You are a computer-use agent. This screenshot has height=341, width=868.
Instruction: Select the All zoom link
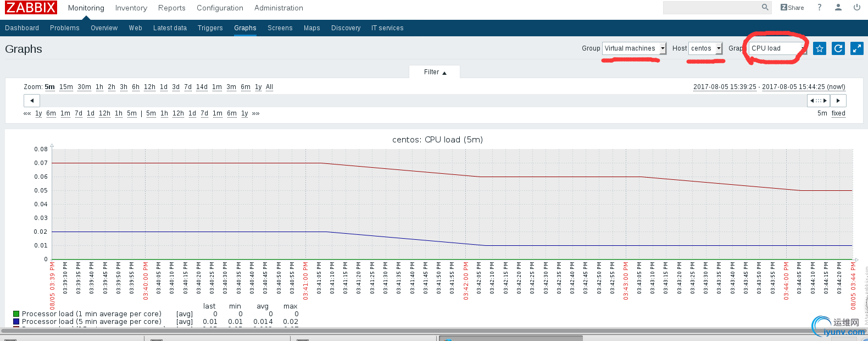point(269,87)
